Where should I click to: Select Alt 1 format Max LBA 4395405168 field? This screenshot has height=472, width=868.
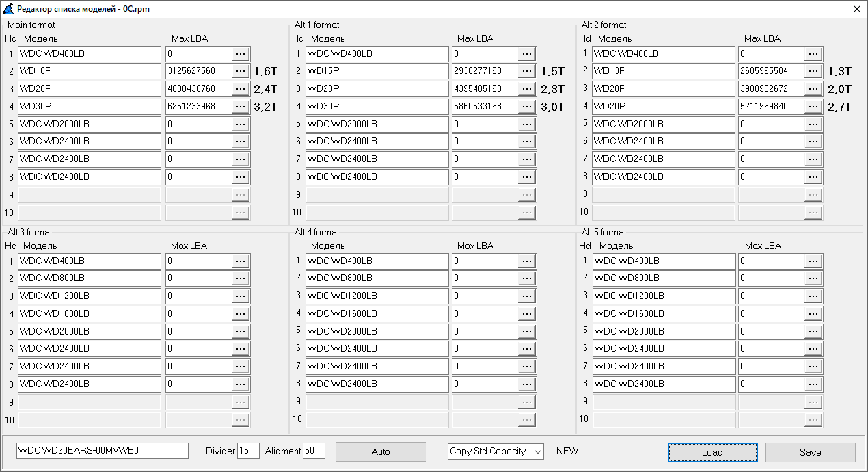pyautogui.click(x=485, y=89)
